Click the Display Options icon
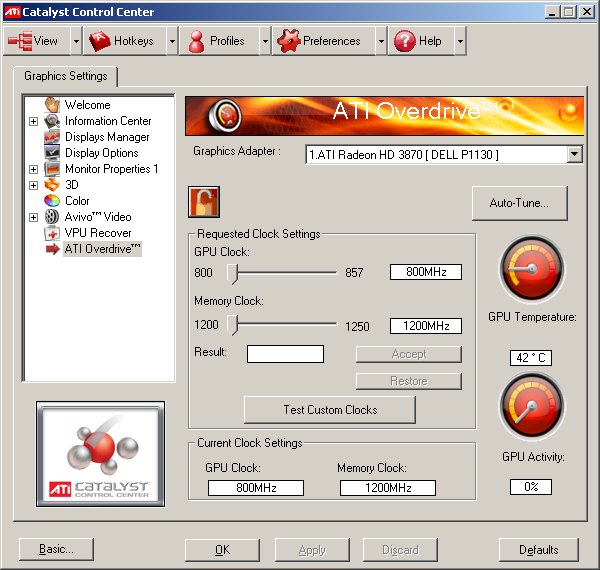This screenshot has height=570, width=600. tap(52, 153)
